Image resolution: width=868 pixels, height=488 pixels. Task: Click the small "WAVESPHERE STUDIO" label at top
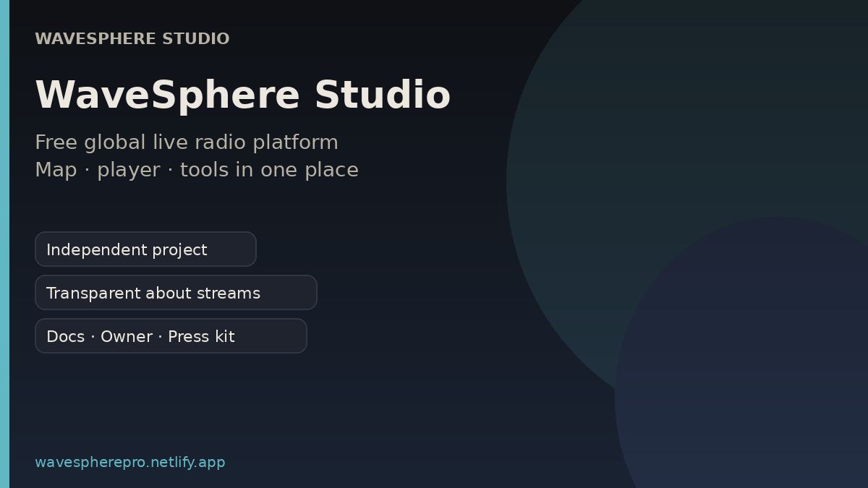[x=132, y=39]
